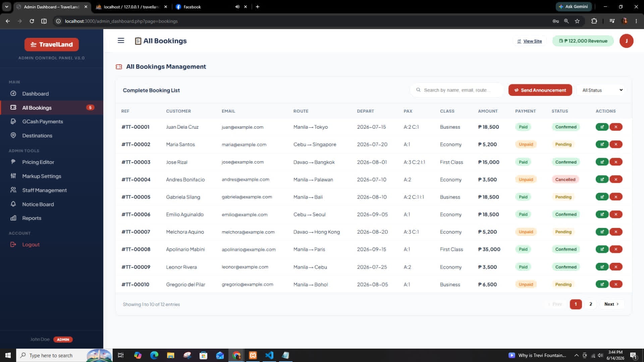Click the STATUS column header
Viewport: 644px width, 362px height.
(x=560, y=111)
